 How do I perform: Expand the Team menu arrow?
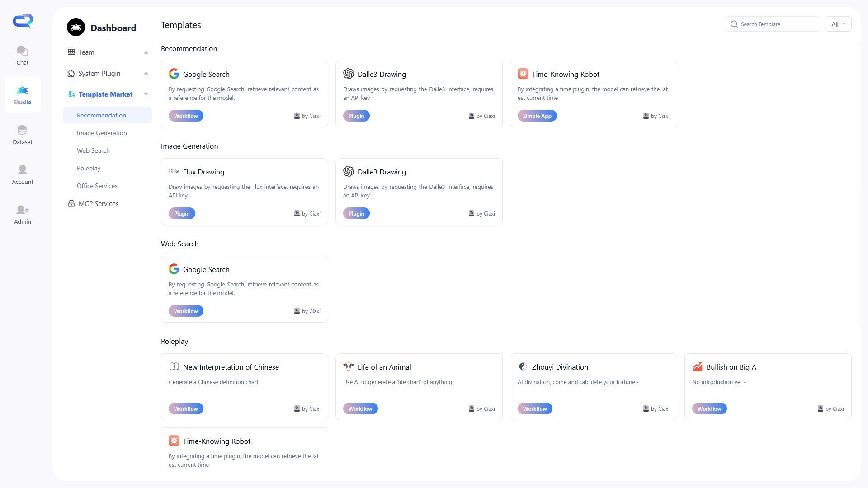click(146, 52)
